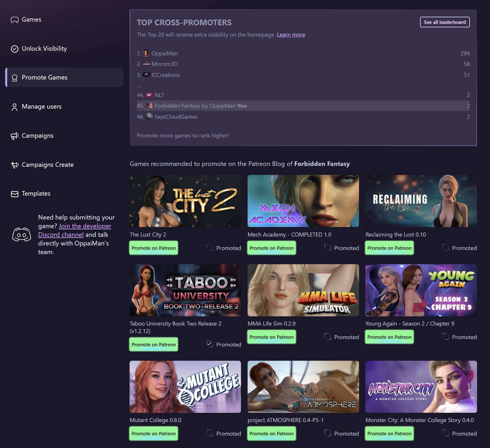
Task: Click the 'Young Again - Season 2 / Chapter 9' title
Action: point(410,324)
